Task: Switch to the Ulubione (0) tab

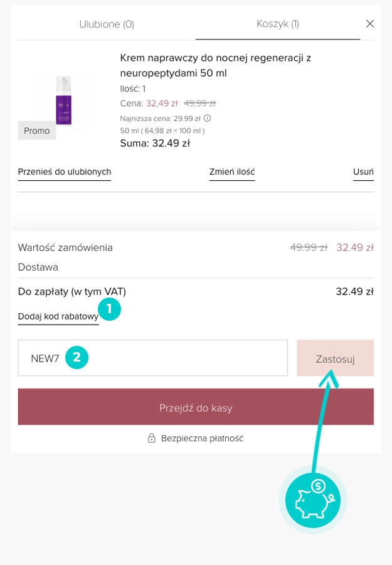Action: [x=107, y=24]
